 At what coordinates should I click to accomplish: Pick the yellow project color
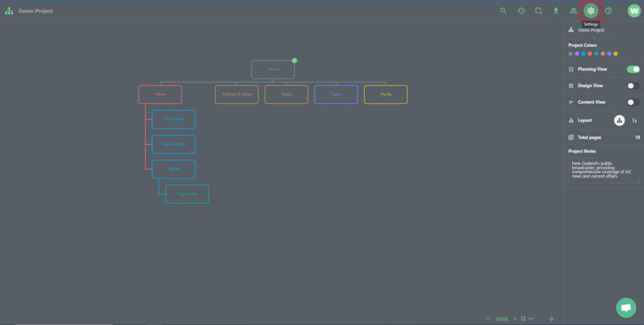[x=616, y=54]
